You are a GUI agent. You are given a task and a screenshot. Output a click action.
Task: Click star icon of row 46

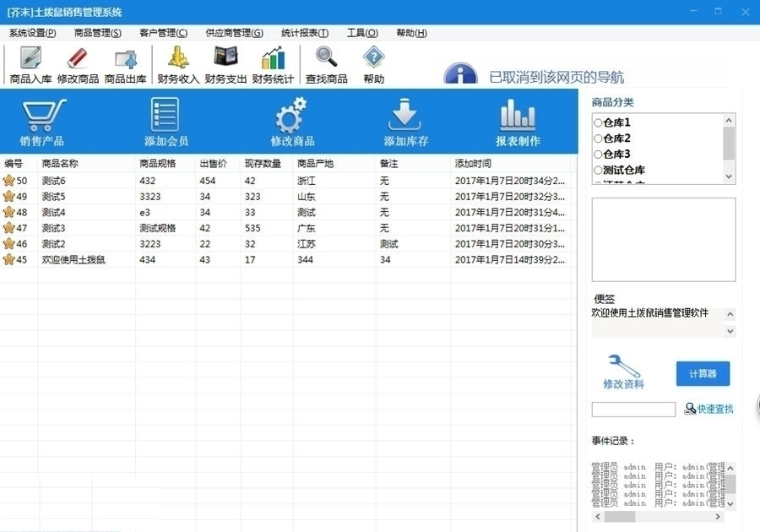[8, 244]
